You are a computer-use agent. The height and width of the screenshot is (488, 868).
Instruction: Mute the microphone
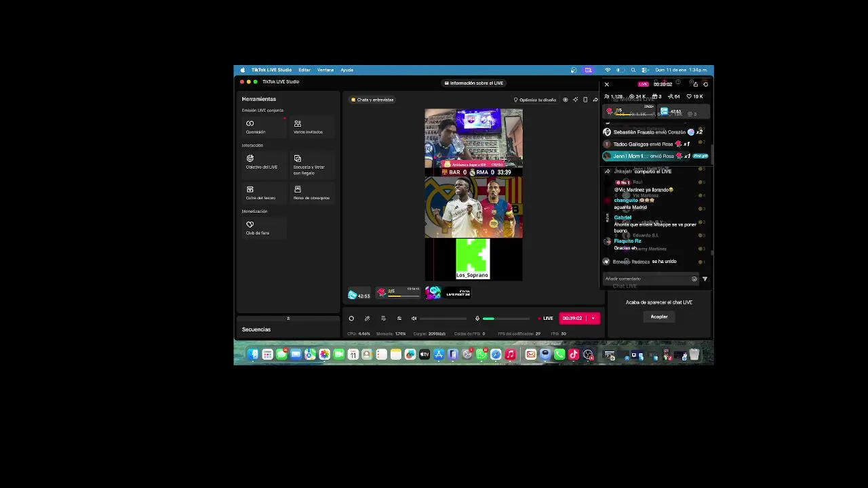(477, 319)
